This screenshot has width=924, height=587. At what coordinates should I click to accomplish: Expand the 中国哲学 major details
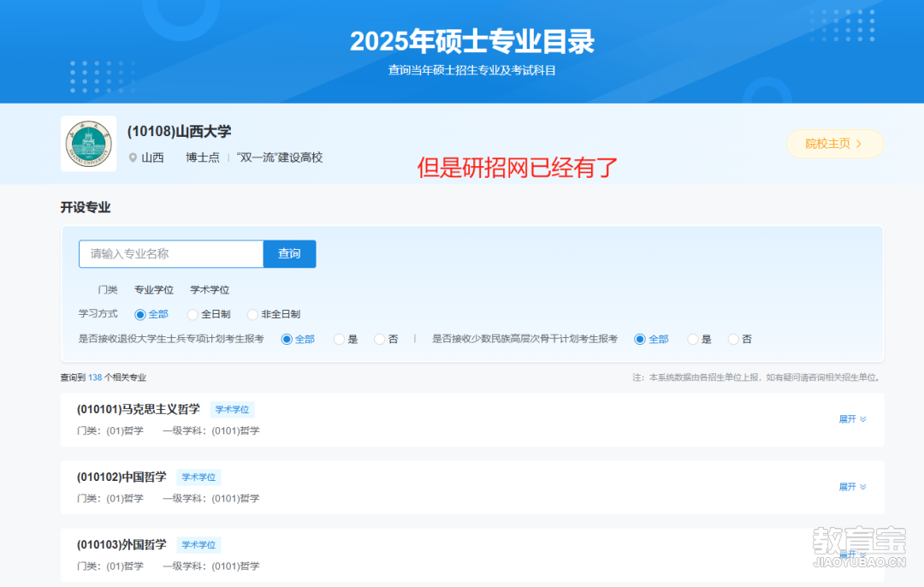[x=852, y=487]
